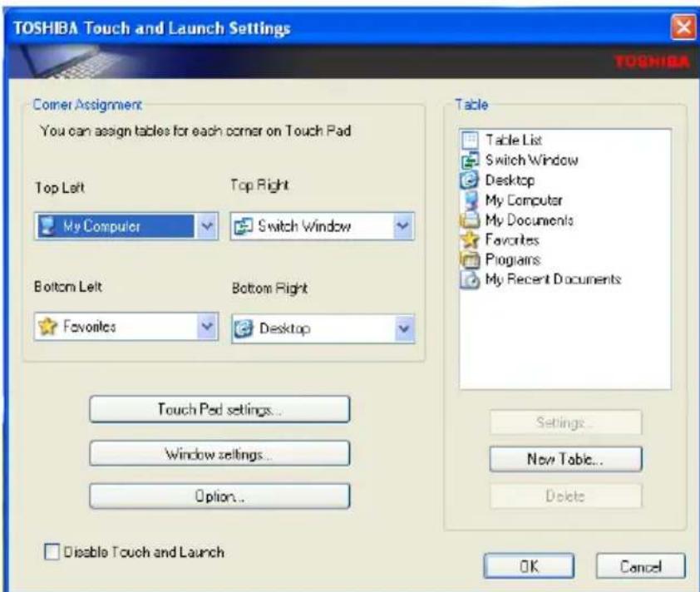Create a New Table

coord(565,459)
